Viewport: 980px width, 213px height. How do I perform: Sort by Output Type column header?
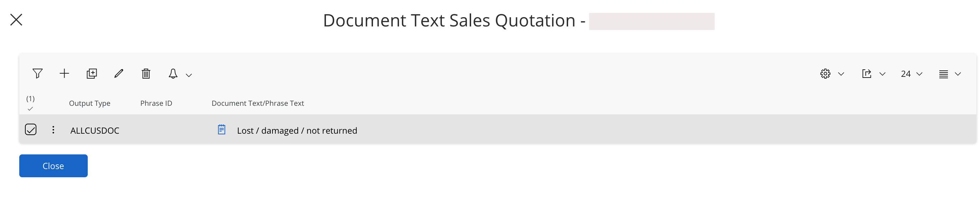[90, 103]
